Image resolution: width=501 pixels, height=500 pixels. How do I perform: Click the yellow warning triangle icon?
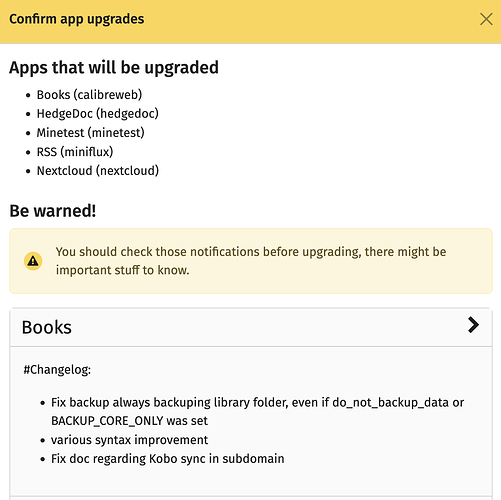pos(33,261)
